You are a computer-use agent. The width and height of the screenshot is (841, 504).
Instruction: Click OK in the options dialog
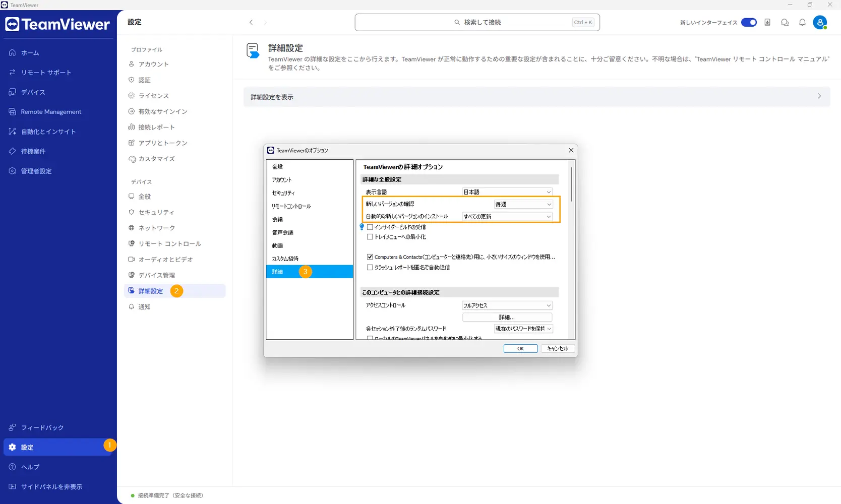tap(520, 348)
